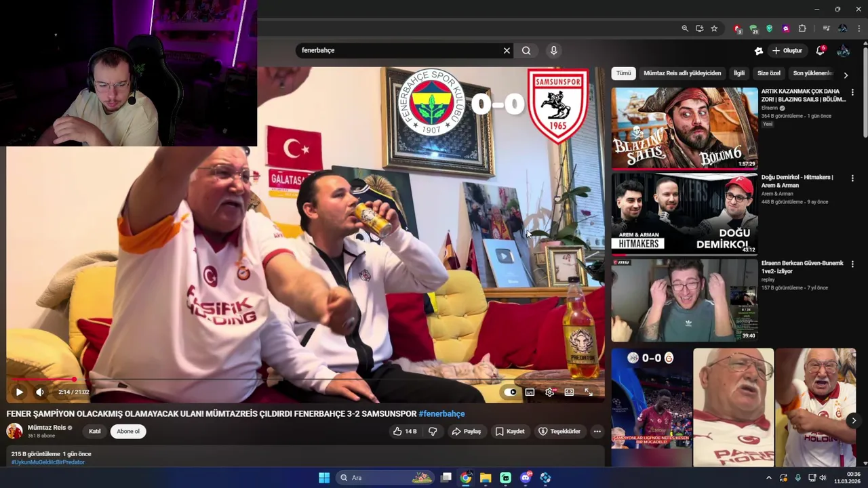Open the Windows Start menu
The width and height of the screenshot is (868, 488).
click(324, 478)
